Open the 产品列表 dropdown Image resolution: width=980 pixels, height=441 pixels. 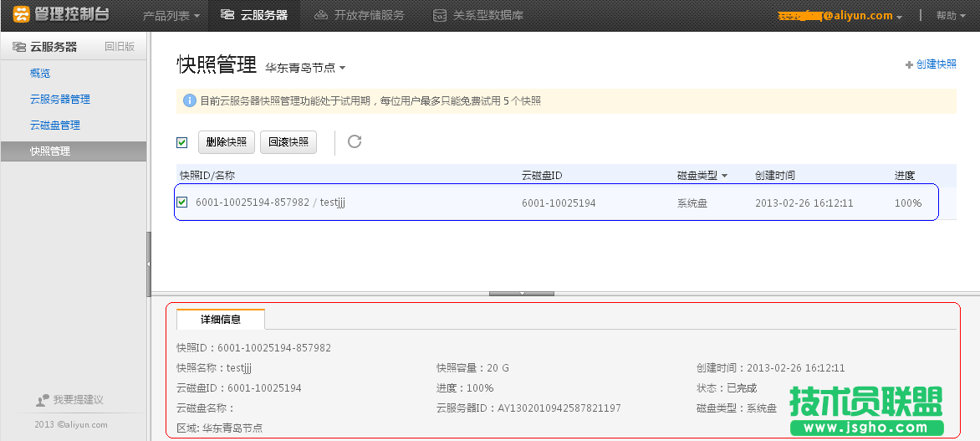point(171,16)
